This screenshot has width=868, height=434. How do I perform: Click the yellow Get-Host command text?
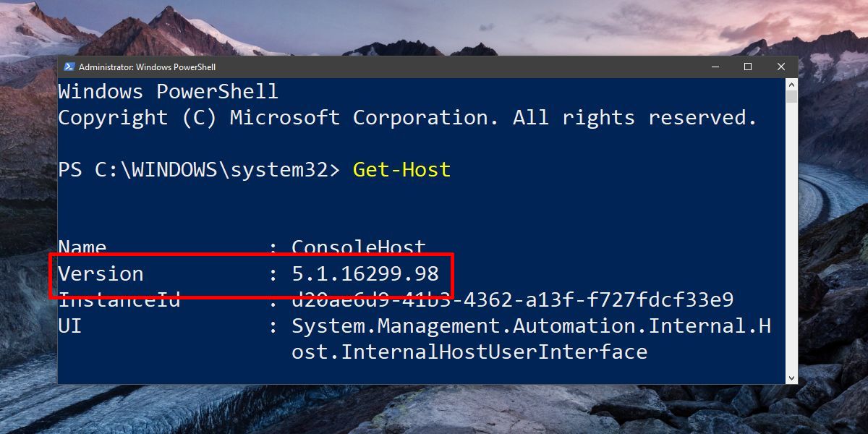[x=401, y=170]
